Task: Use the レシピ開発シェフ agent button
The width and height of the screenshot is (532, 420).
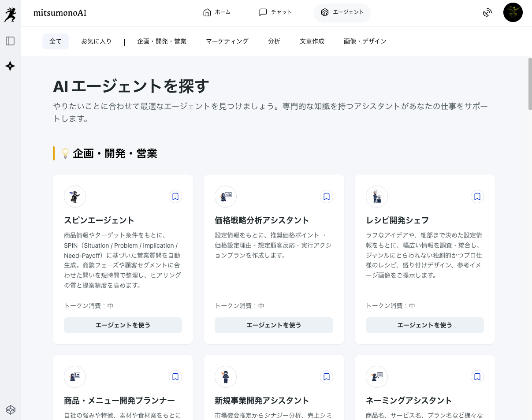Action: [x=425, y=325]
